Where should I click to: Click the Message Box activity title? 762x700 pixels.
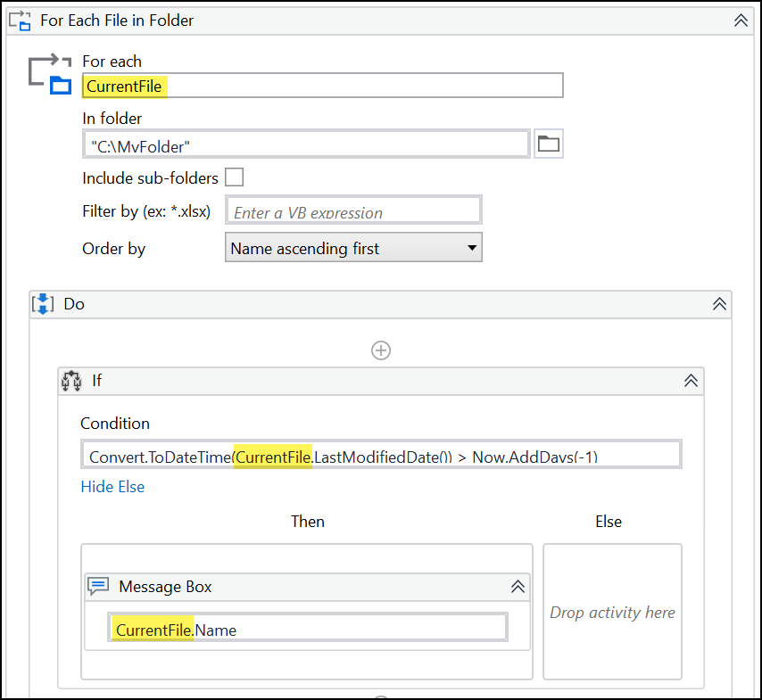click(165, 587)
